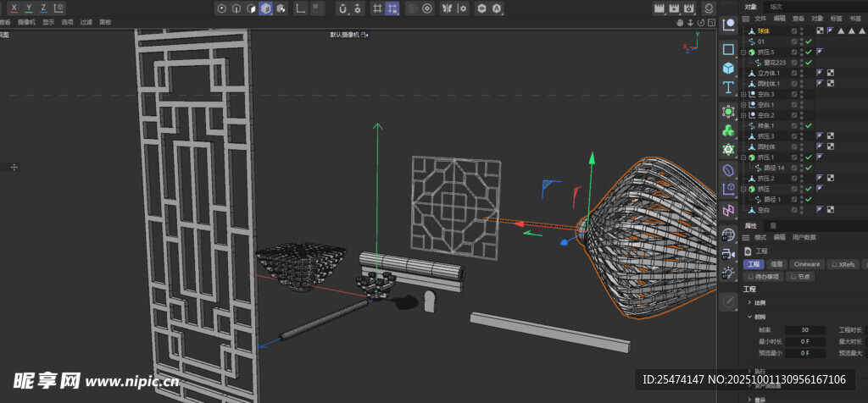Enable the snap magnet icon in toolbar

342,8
